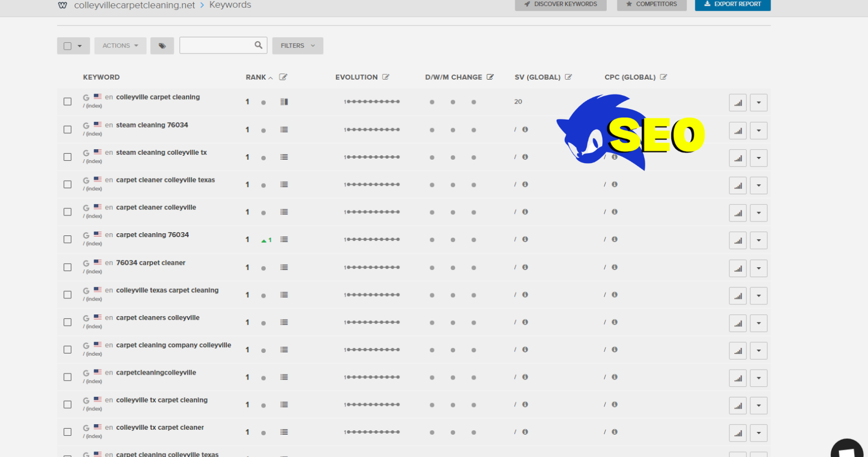Open the ACTIONS dropdown menu

[x=120, y=46]
